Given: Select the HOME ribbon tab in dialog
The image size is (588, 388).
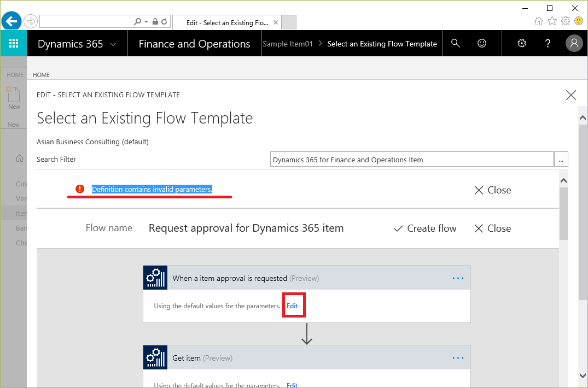Looking at the screenshot, I should pyautogui.click(x=41, y=75).
